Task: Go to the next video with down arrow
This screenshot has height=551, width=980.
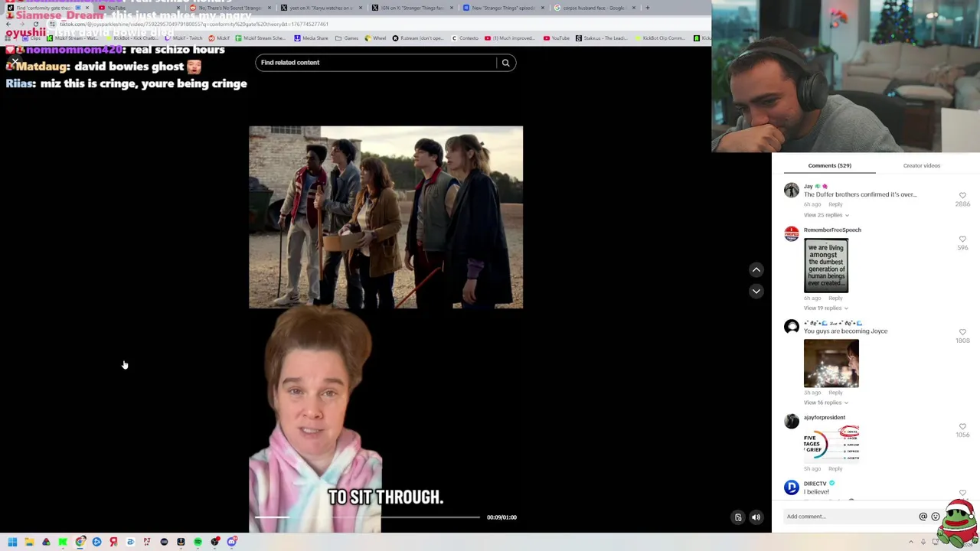Action: pyautogui.click(x=756, y=291)
